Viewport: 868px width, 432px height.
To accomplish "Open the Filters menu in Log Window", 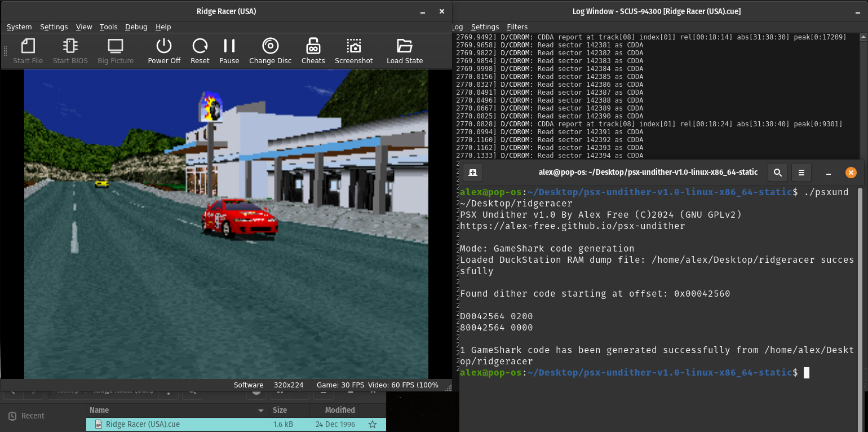I will click(x=517, y=27).
